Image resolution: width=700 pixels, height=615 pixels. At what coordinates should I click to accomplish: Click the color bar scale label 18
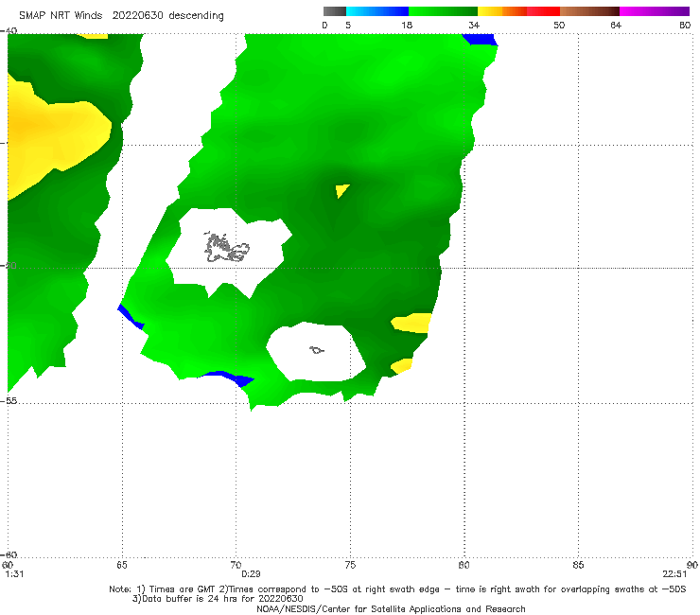(407, 25)
